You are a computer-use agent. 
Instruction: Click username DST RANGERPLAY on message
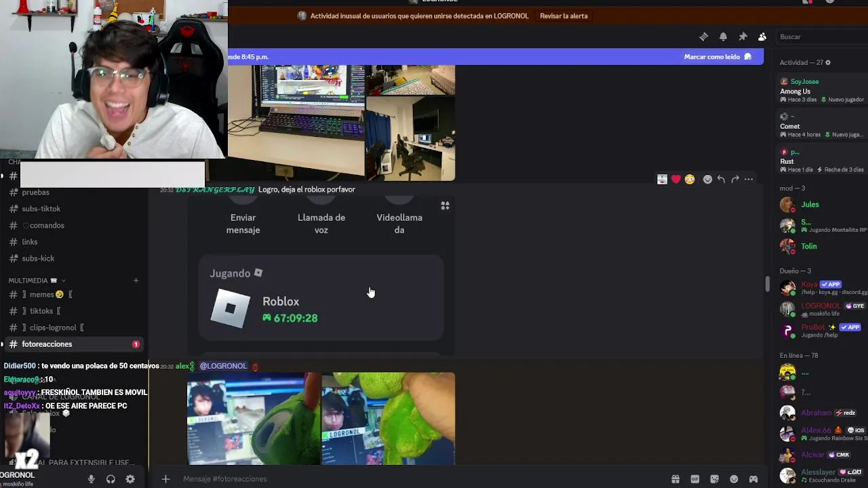215,190
